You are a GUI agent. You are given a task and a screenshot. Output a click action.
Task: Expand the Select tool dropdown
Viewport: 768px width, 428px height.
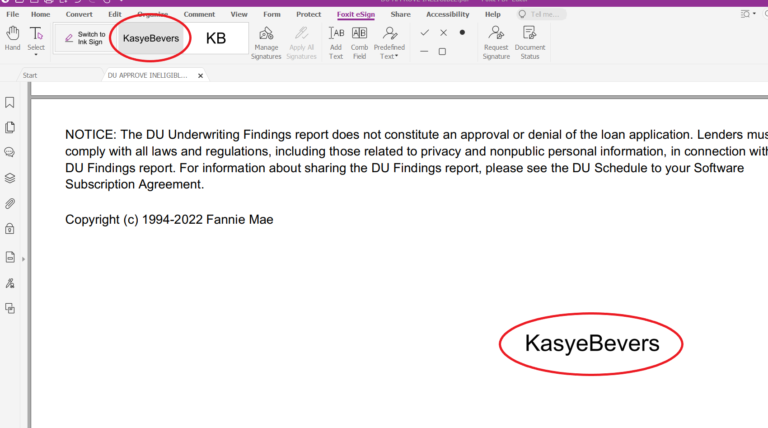36,54
